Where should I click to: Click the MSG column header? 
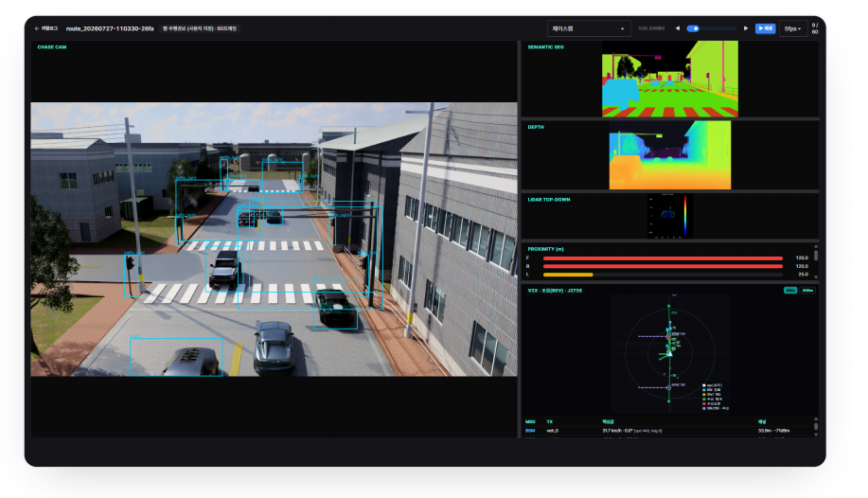[x=530, y=422]
